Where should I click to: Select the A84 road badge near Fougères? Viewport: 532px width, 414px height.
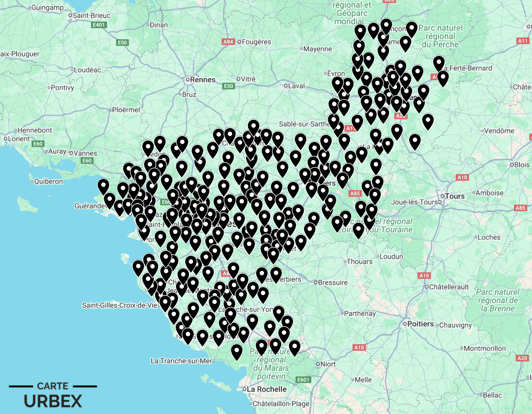pos(228,42)
